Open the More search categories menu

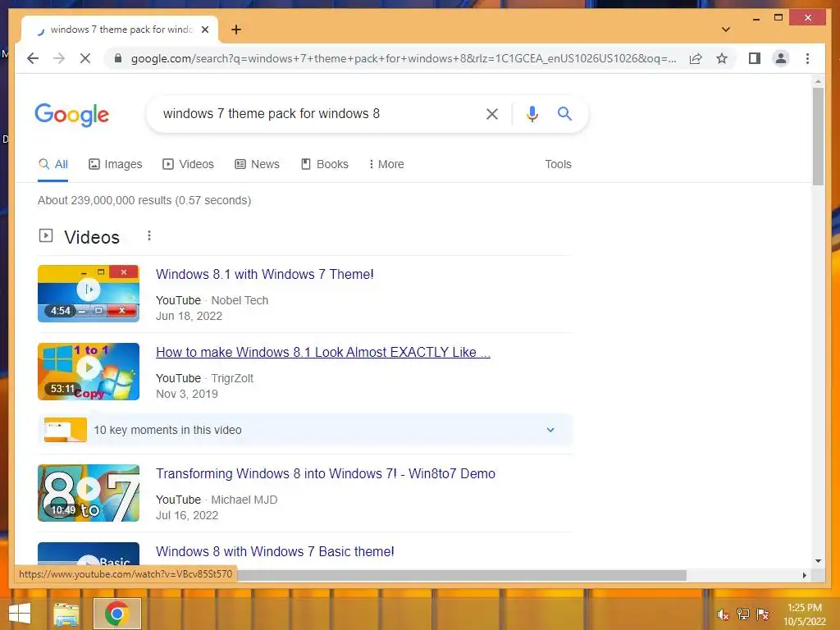(x=386, y=164)
